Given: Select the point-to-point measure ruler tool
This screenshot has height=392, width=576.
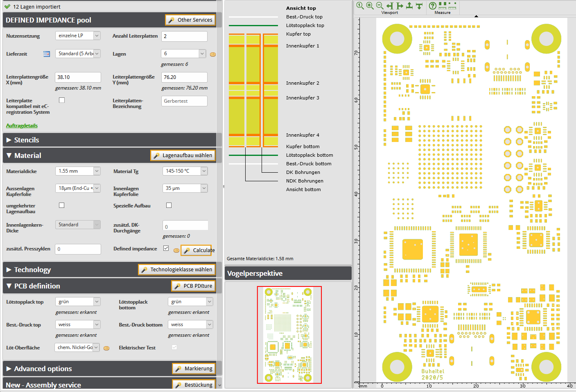Looking at the screenshot, I should (452, 6).
